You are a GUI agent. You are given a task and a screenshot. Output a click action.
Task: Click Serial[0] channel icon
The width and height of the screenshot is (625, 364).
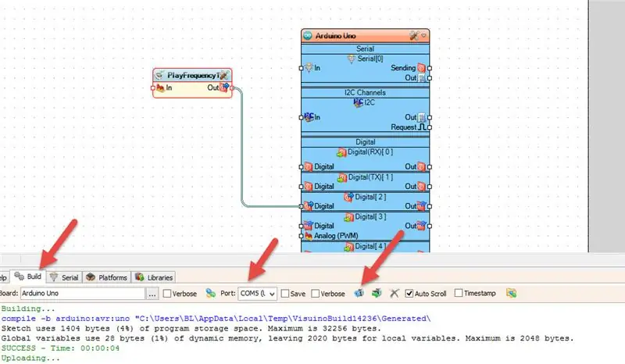[x=351, y=59]
